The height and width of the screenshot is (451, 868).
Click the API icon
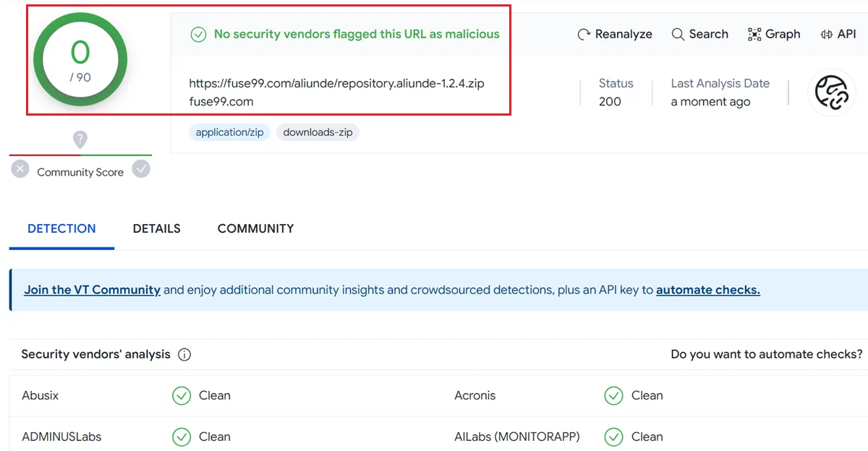click(826, 35)
